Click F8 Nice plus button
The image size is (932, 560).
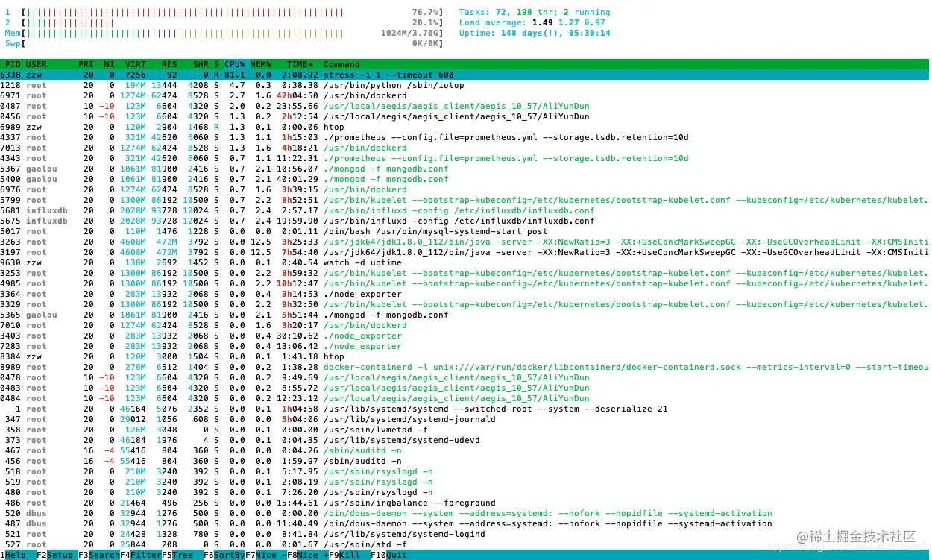pos(308,555)
